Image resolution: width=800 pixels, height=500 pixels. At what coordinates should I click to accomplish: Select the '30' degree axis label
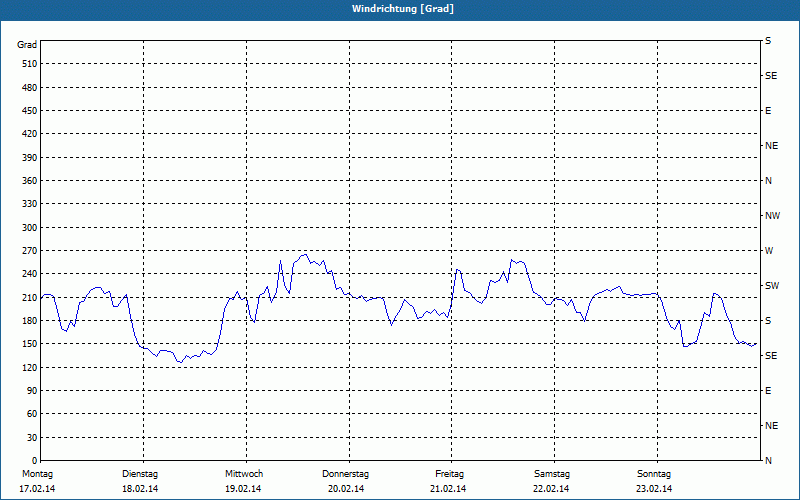(x=32, y=437)
